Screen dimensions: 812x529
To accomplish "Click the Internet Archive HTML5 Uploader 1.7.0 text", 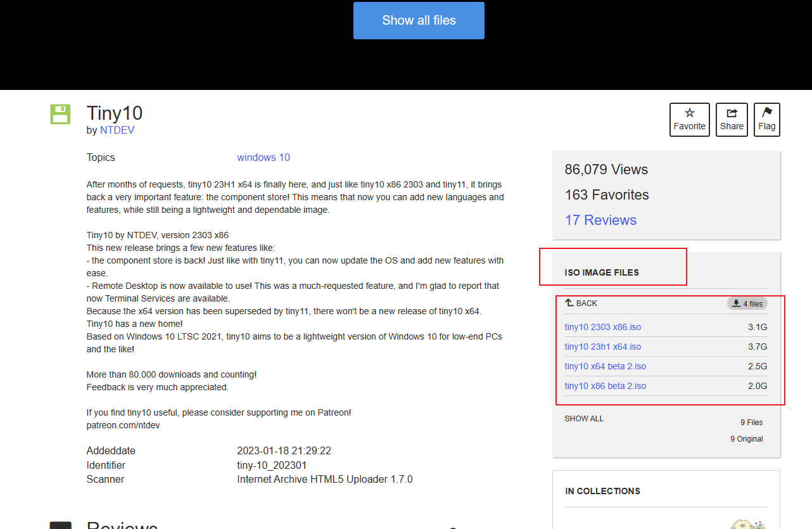I will [x=325, y=480].
